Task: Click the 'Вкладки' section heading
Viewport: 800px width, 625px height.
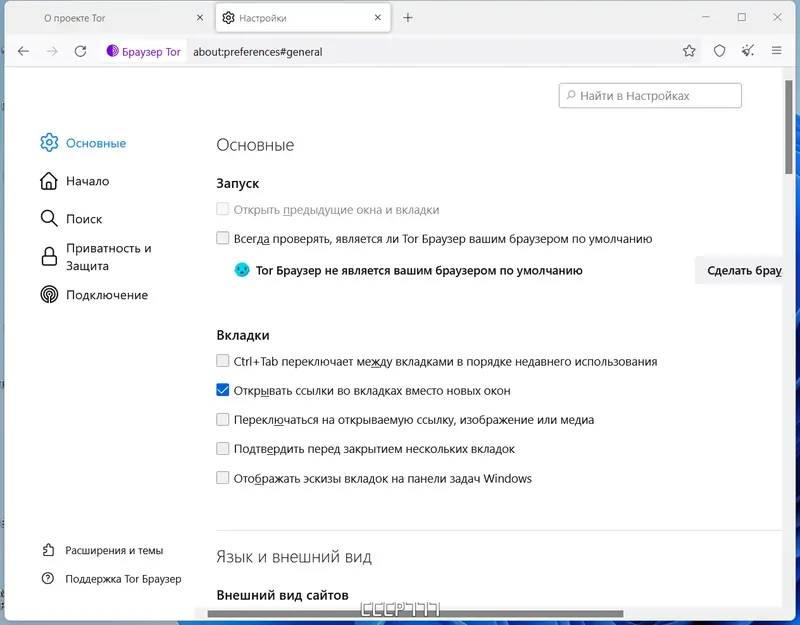Action: point(243,335)
